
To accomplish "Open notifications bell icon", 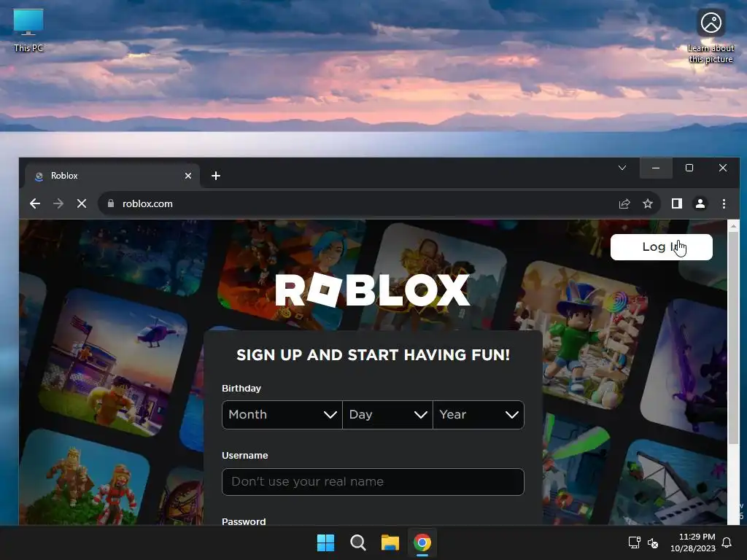I will tap(727, 542).
